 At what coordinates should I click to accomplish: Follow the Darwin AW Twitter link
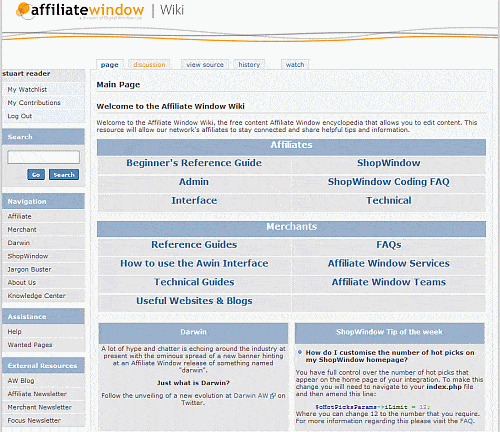pyautogui.click(x=251, y=396)
